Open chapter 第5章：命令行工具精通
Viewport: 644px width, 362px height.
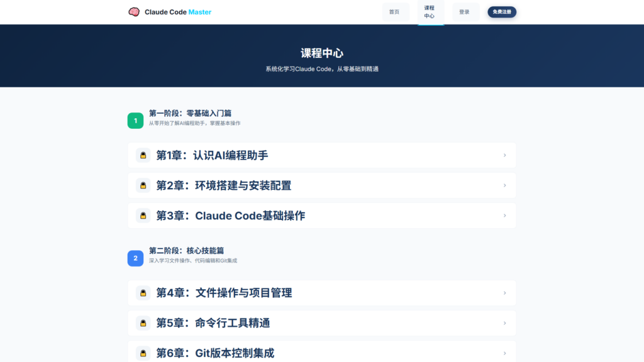(322, 323)
